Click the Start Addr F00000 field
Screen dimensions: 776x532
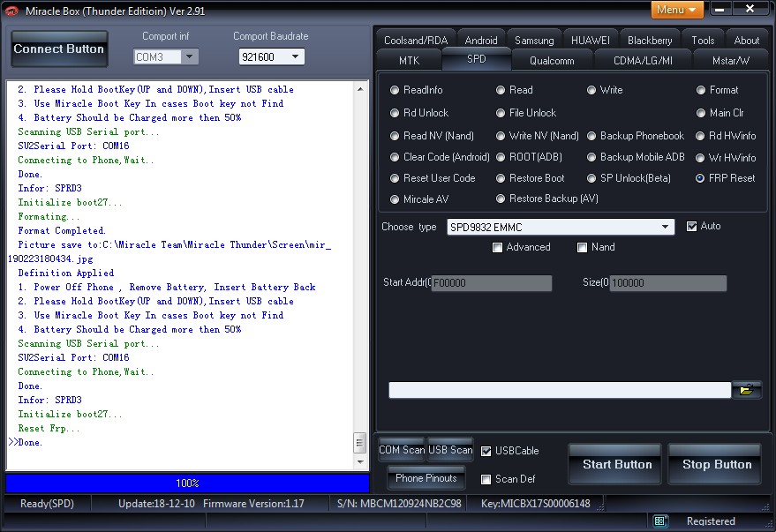pyautogui.click(x=492, y=283)
